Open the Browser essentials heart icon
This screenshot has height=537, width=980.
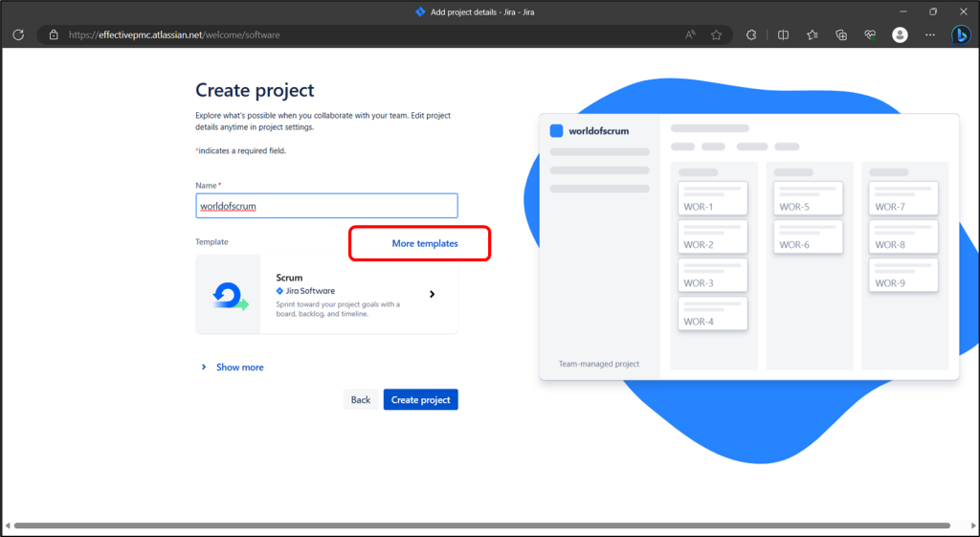870,35
